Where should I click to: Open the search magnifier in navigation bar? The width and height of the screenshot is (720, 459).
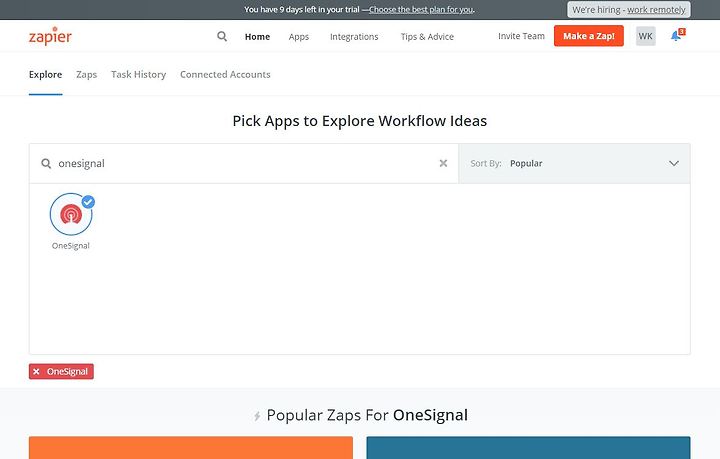point(222,36)
